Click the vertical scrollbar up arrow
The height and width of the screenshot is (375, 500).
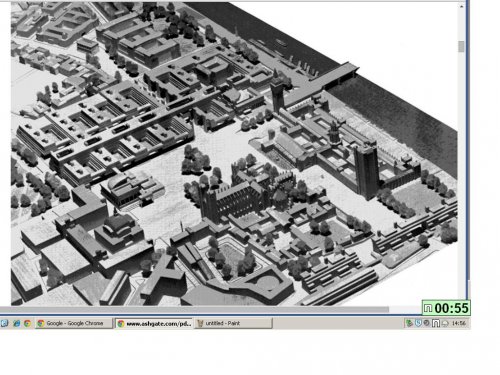[x=461, y=6]
